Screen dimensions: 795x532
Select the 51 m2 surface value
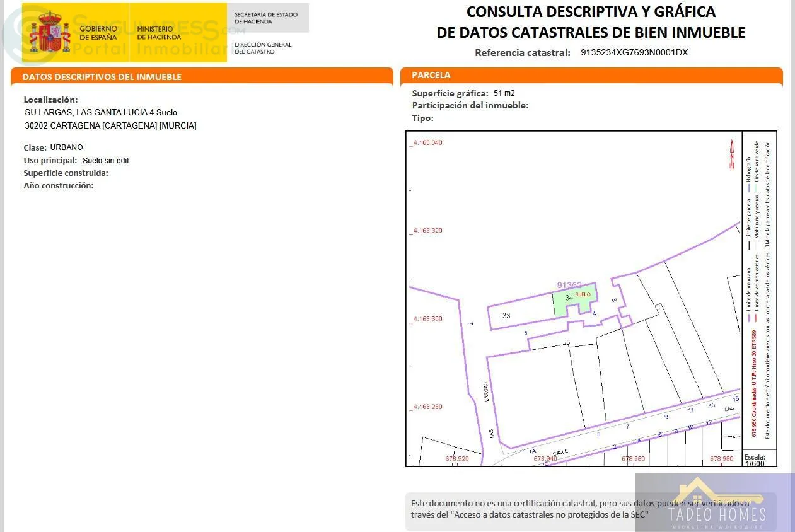(x=504, y=93)
